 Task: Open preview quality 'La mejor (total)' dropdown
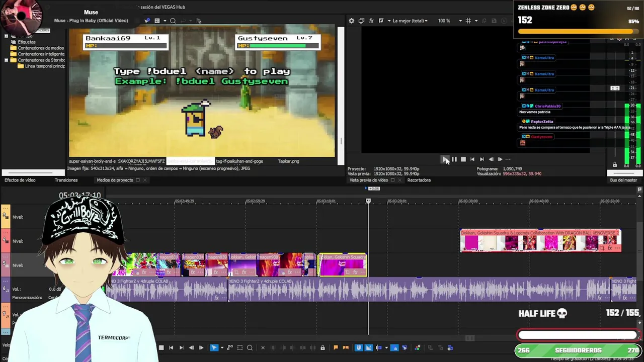pos(410,21)
